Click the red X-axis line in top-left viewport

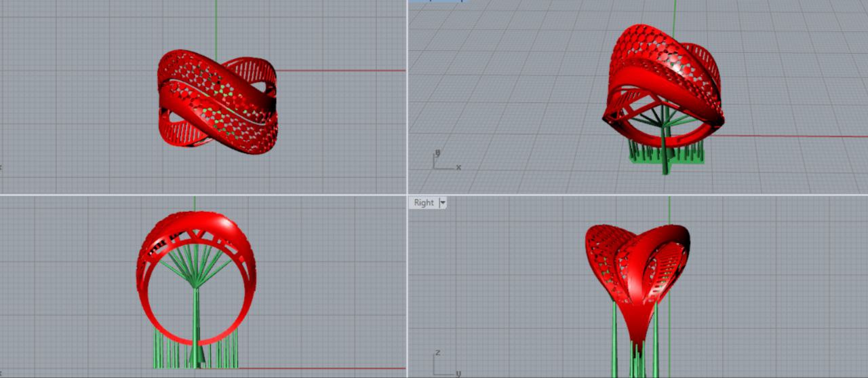pyautogui.click(x=339, y=71)
